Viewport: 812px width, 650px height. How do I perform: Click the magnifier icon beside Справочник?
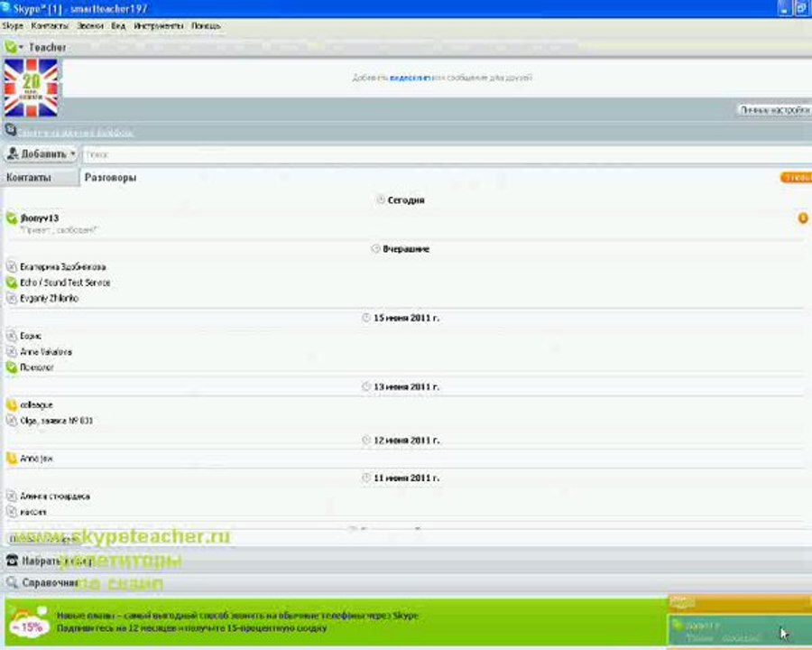(x=12, y=582)
